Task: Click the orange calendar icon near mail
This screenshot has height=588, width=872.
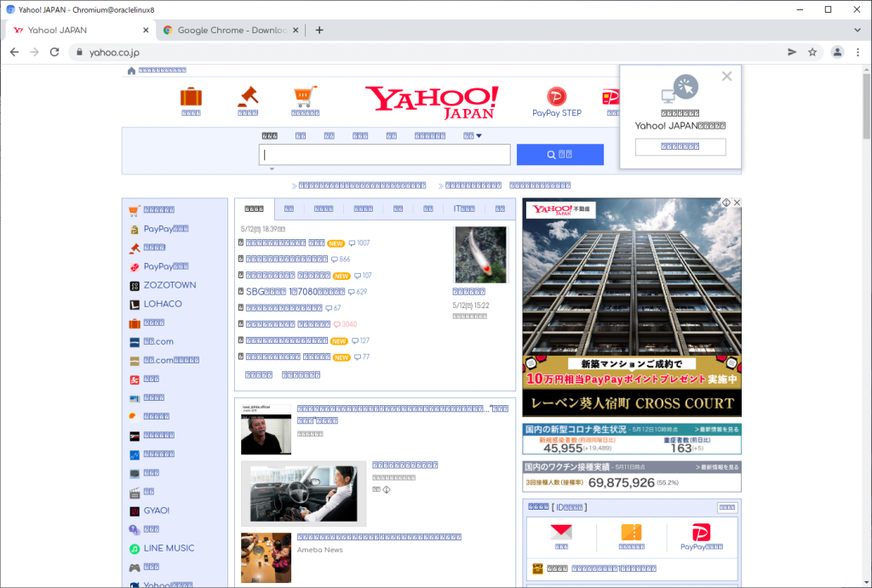Action: point(631,533)
